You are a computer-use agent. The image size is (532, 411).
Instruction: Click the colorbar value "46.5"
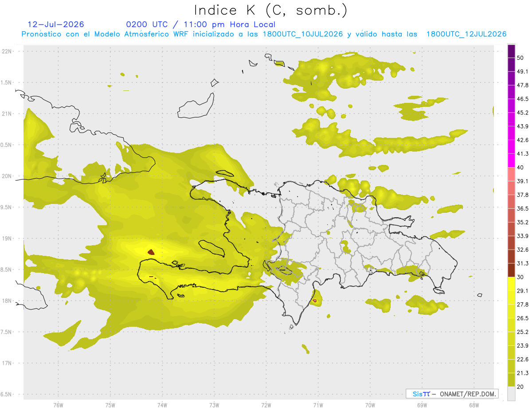(523, 99)
